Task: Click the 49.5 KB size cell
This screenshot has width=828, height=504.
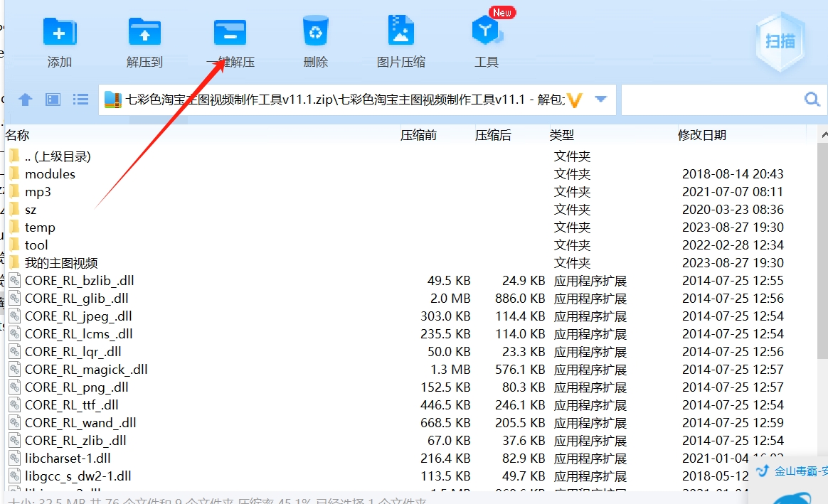Action: pyautogui.click(x=449, y=281)
